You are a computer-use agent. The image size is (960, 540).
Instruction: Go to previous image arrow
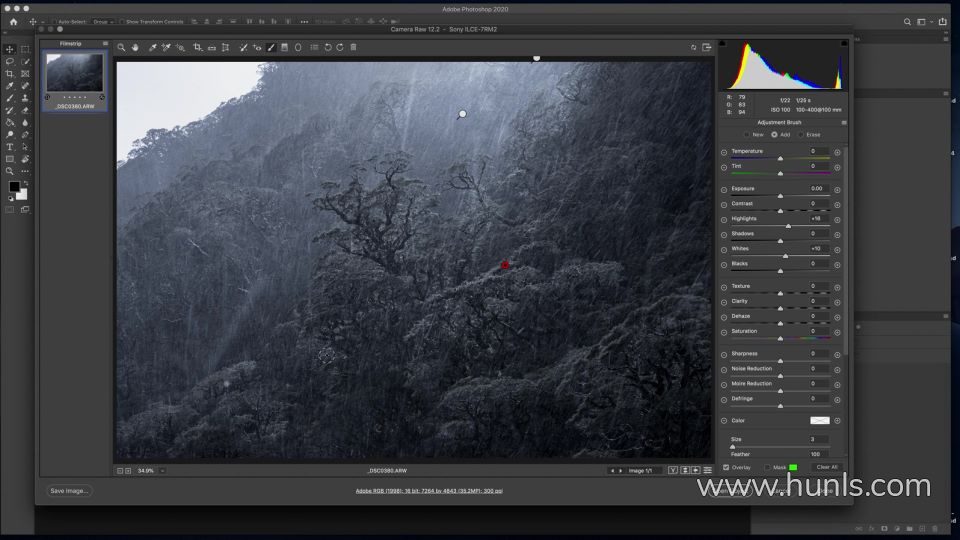(x=612, y=471)
